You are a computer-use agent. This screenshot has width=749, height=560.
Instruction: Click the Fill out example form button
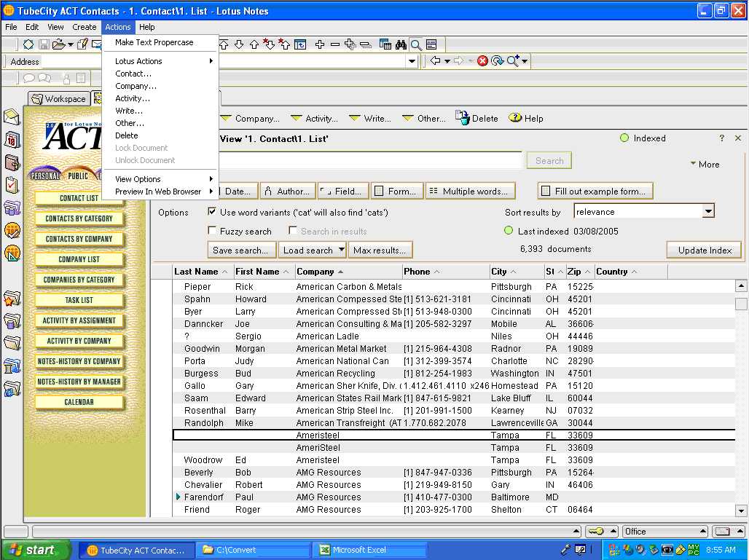tap(595, 191)
